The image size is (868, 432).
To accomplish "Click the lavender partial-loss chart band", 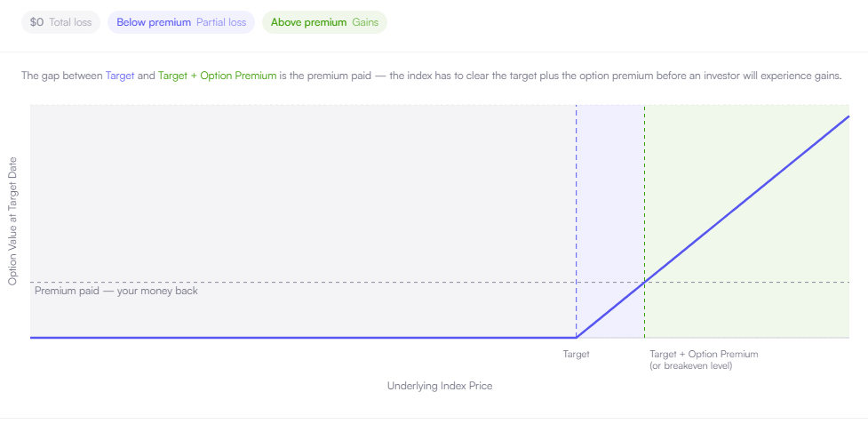I will pos(610,194).
